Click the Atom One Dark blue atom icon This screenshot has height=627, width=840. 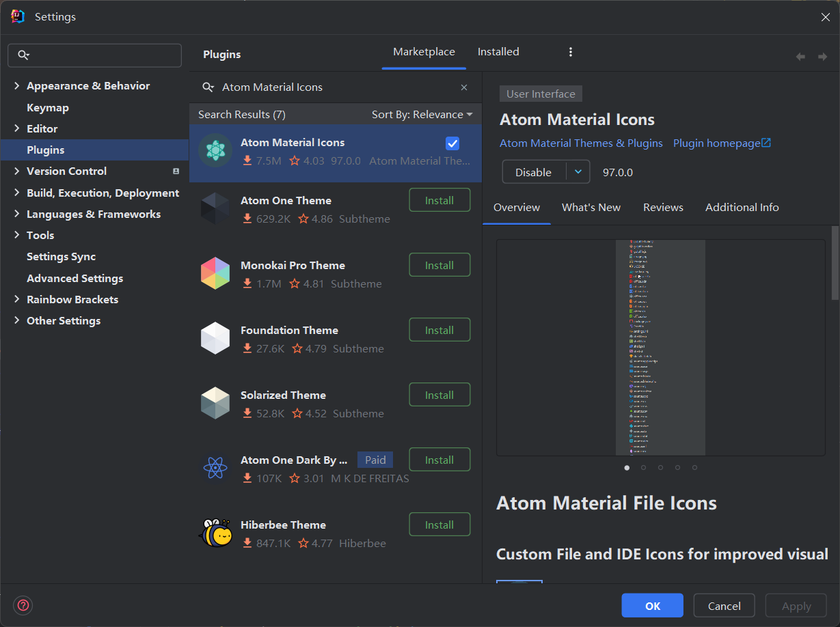pos(215,468)
